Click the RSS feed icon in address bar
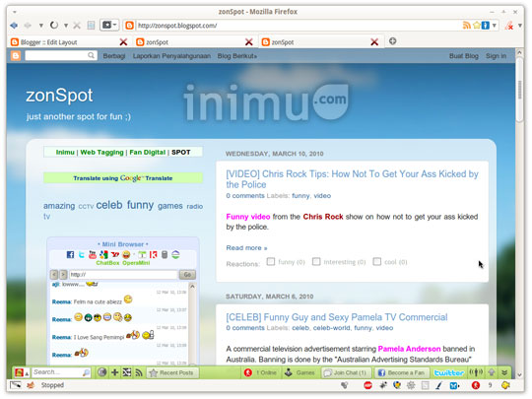This screenshot has height=399, width=532. click(x=467, y=26)
